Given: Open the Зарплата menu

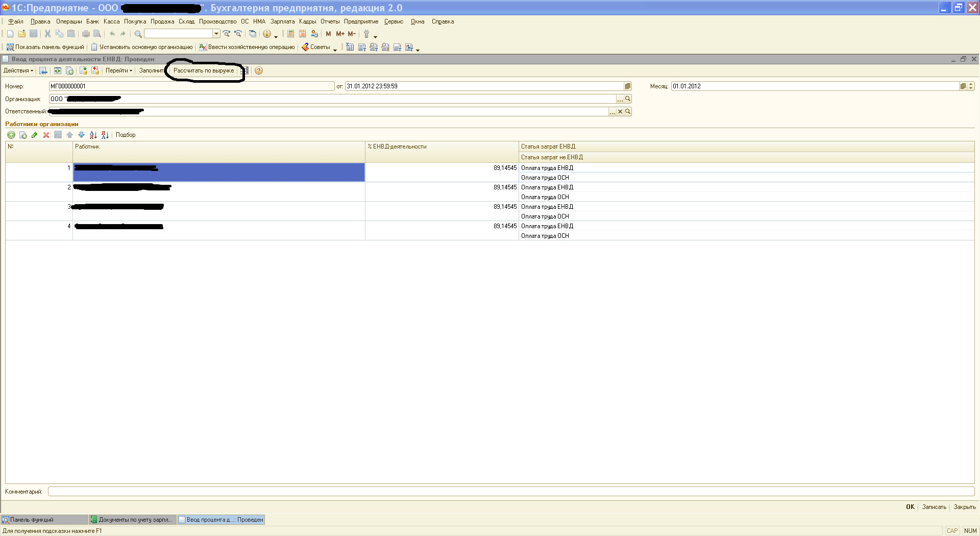Looking at the screenshot, I should pyautogui.click(x=282, y=21).
